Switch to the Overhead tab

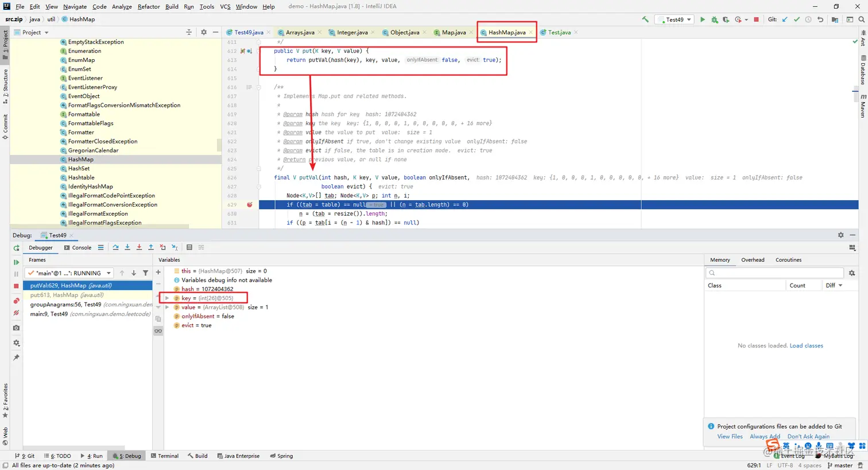(x=753, y=260)
